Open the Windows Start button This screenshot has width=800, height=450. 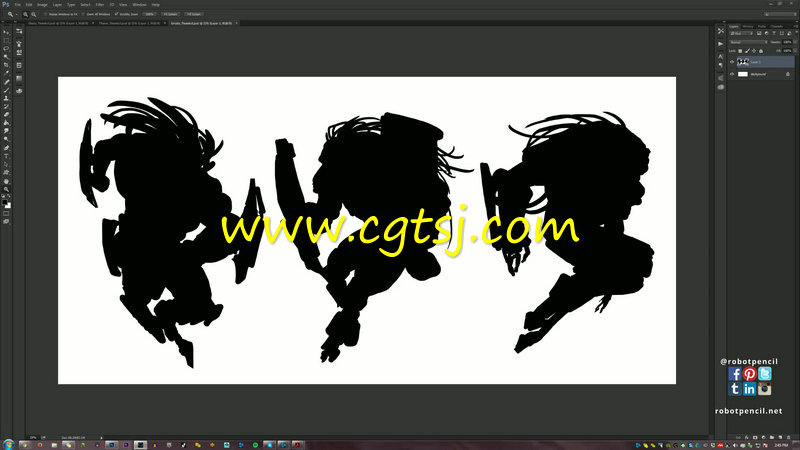(x=8, y=445)
